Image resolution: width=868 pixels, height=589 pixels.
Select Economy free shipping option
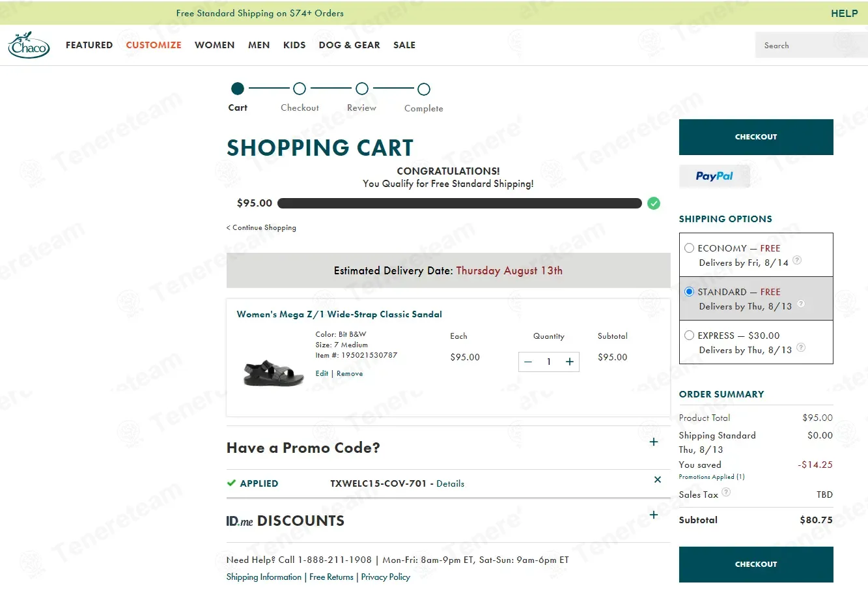click(x=689, y=248)
